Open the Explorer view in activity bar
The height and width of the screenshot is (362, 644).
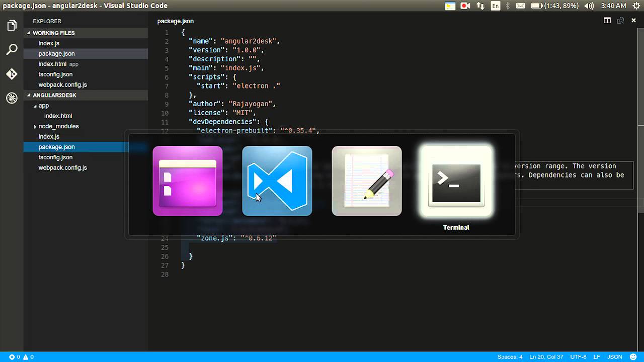[x=12, y=26]
